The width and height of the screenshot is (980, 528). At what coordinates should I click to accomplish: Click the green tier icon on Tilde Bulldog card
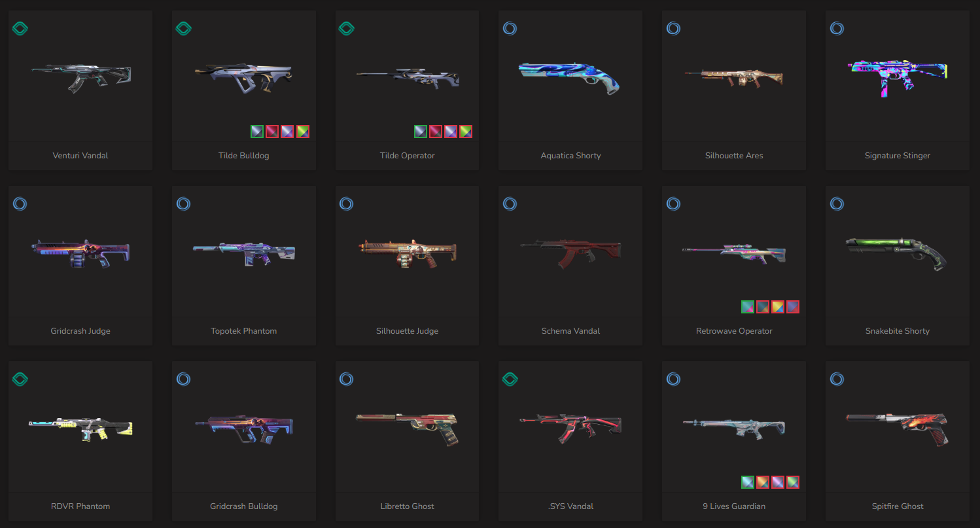184,29
